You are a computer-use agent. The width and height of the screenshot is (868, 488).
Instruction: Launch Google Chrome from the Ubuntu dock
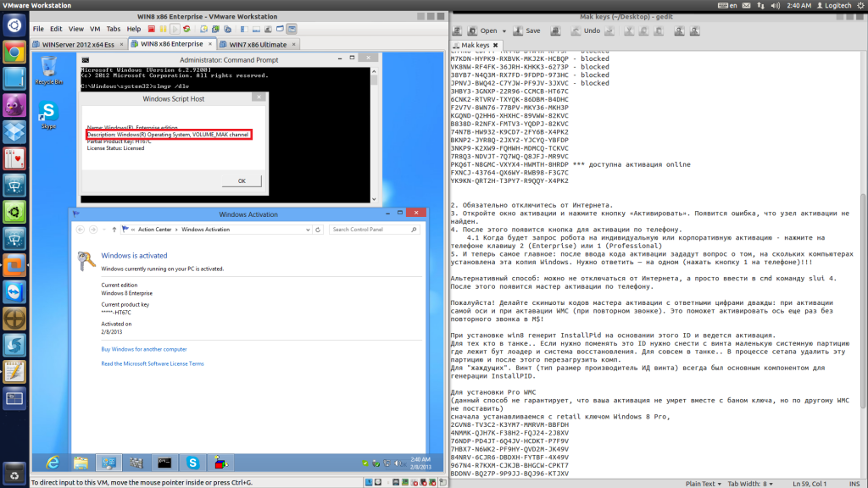pyautogui.click(x=14, y=53)
